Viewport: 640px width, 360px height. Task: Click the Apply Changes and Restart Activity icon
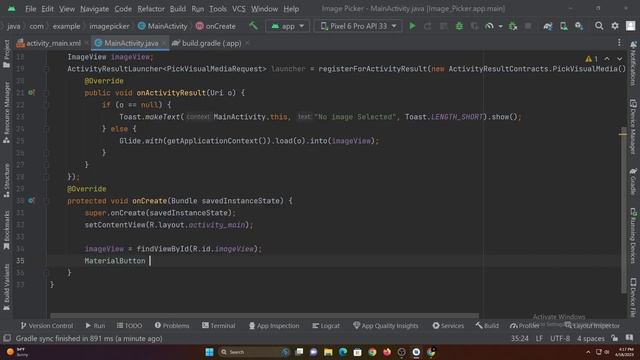[428, 26]
